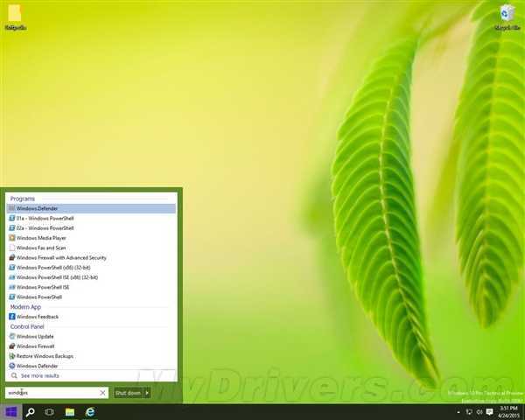525x420 pixels.
Task: Select the folder icon on the desktop
Action: [16, 17]
